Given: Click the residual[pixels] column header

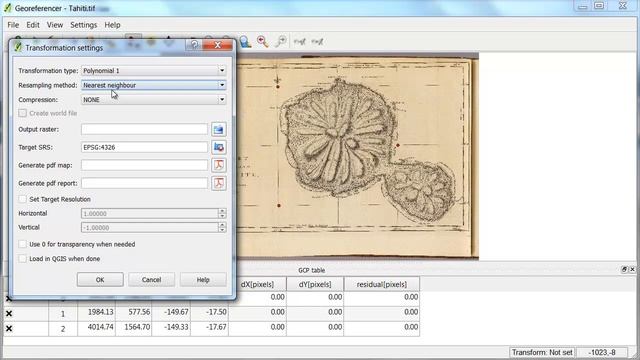Looking at the screenshot, I should tap(382, 284).
